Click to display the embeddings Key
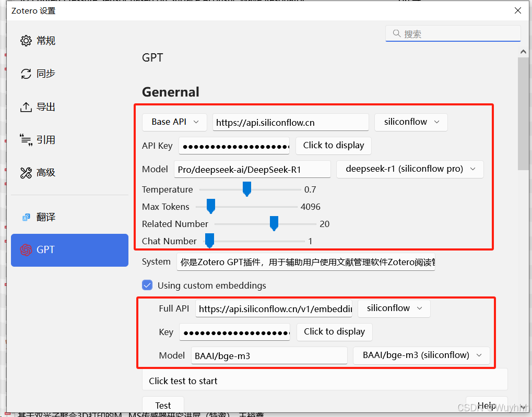Screen dimensions: 532x417 (x=335, y=332)
